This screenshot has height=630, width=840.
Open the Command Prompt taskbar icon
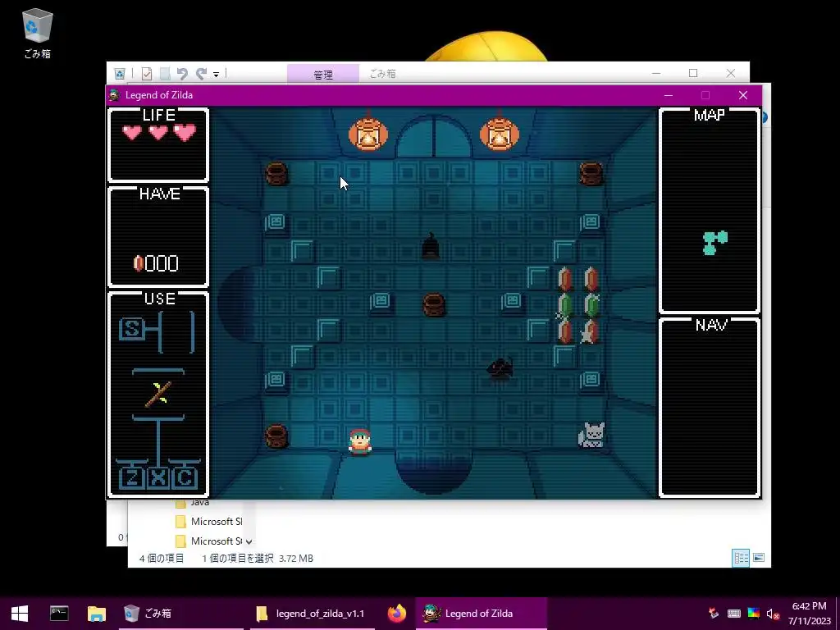click(59, 614)
